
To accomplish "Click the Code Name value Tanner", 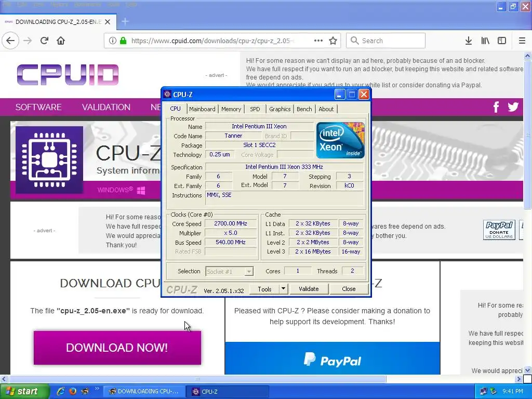I will pos(233,136).
